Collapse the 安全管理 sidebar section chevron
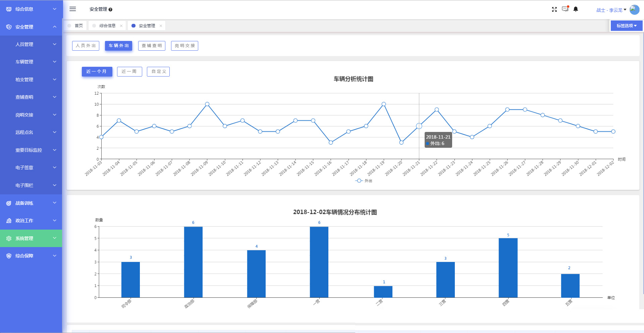Image resolution: width=644 pixels, height=333 pixels. pos(55,27)
